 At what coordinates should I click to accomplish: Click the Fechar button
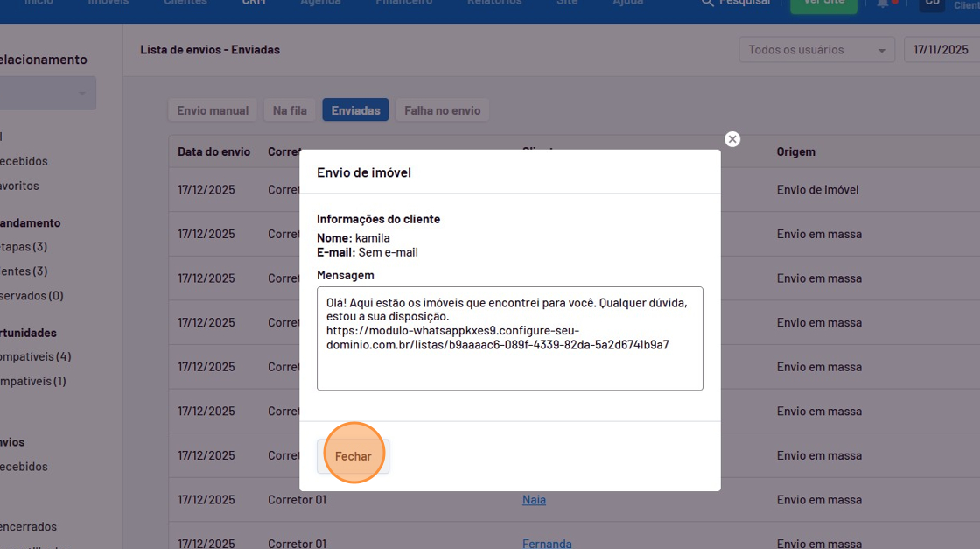tap(353, 455)
